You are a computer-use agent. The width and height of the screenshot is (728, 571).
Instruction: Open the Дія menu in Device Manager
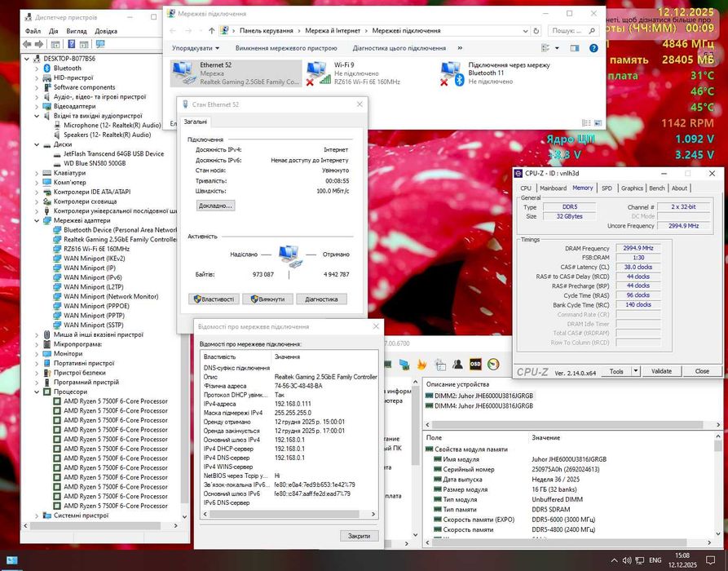pos(53,31)
